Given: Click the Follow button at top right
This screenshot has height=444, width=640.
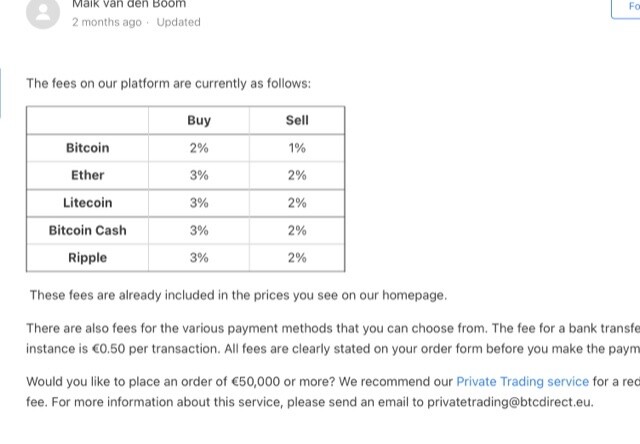Looking at the screenshot, I should click(x=627, y=7).
